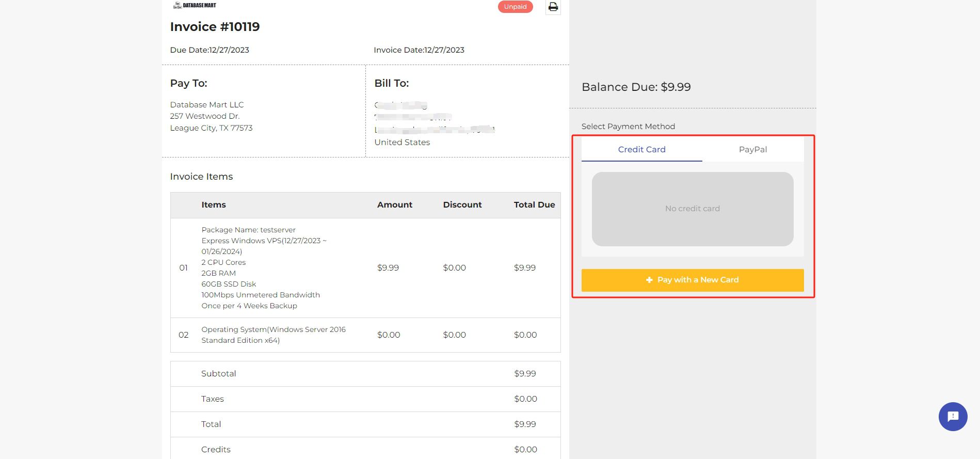The height and width of the screenshot is (459, 980).
Task: Click Once per 4 Weeks Backup line
Action: [x=249, y=306]
